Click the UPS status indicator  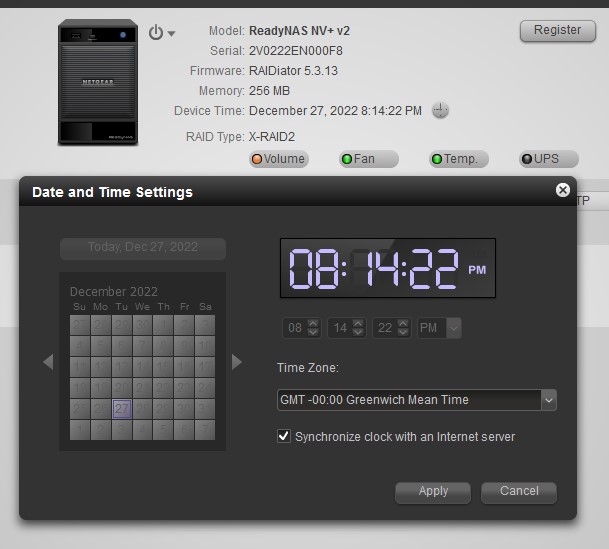point(549,159)
